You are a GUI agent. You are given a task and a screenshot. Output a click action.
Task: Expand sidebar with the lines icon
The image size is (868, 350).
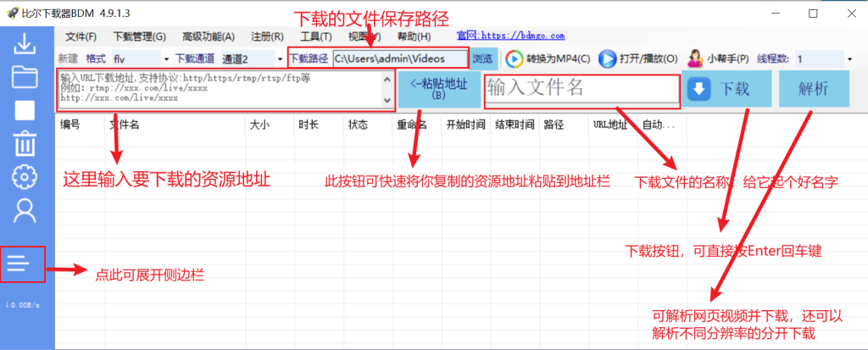tap(19, 264)
